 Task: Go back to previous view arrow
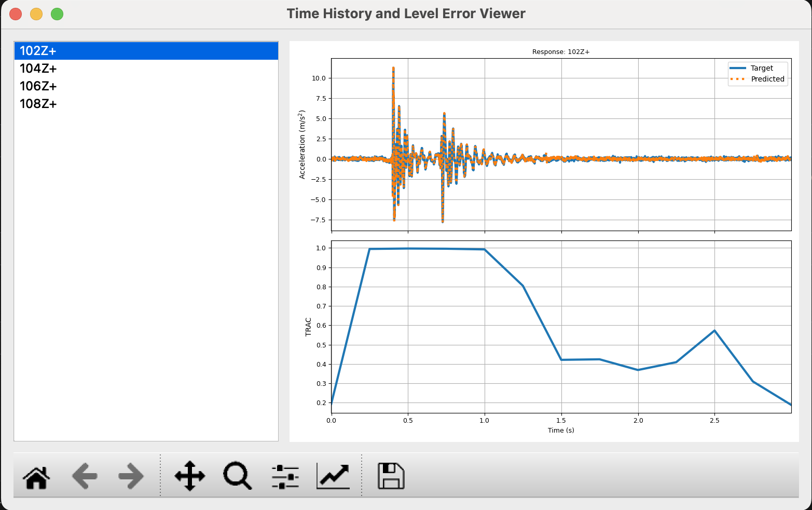click(x=85, y=476)
